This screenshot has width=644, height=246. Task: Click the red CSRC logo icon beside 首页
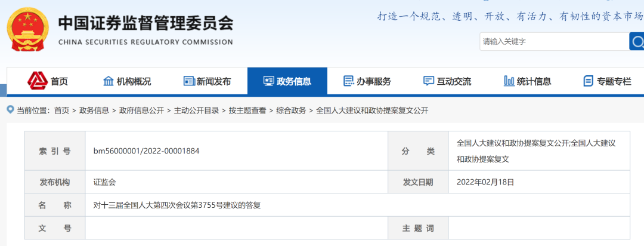(x=38, y=81)
